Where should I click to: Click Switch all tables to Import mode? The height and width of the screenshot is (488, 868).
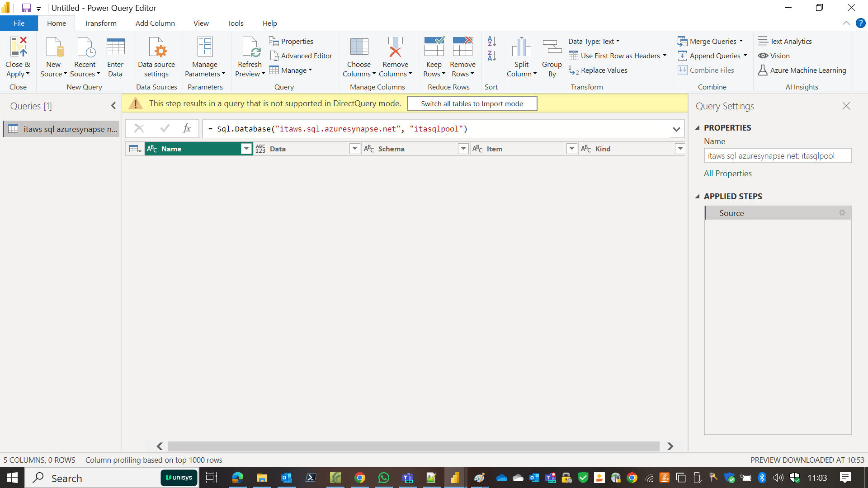472,103
